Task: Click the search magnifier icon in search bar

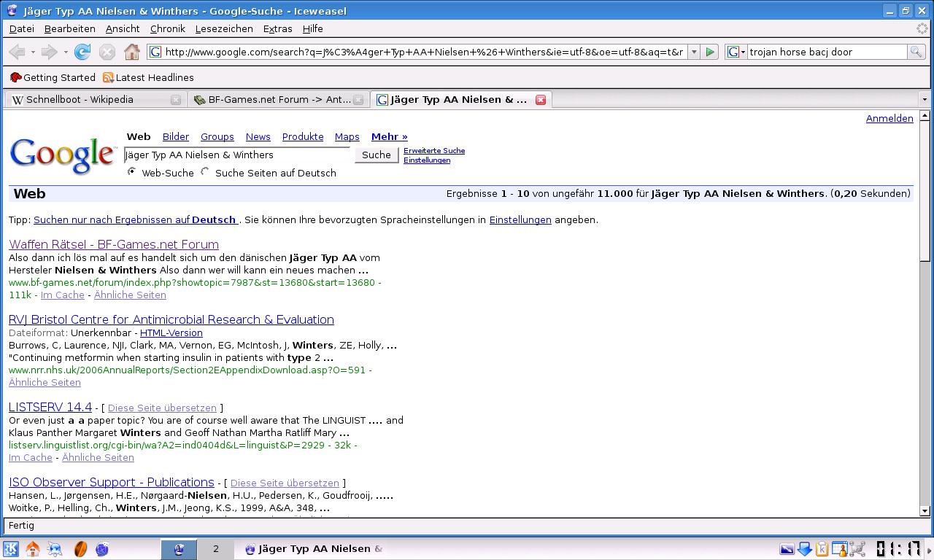Action: pos(915,52)
